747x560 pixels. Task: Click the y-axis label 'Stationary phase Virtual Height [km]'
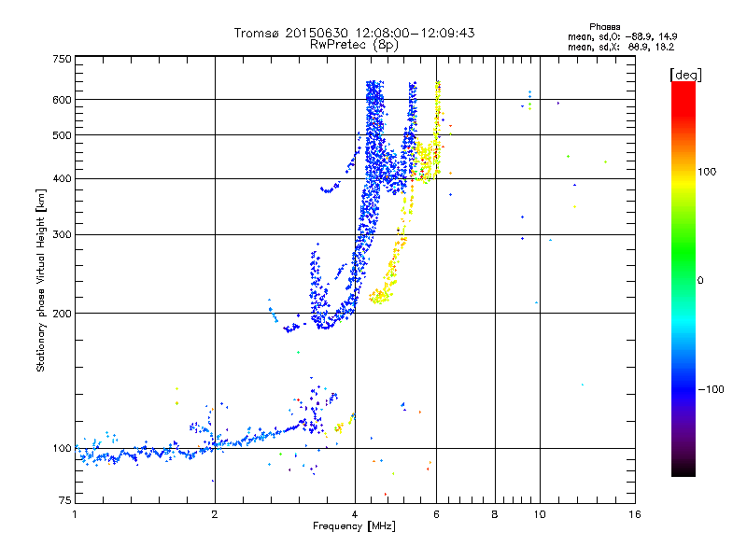(x=40, y=280)
